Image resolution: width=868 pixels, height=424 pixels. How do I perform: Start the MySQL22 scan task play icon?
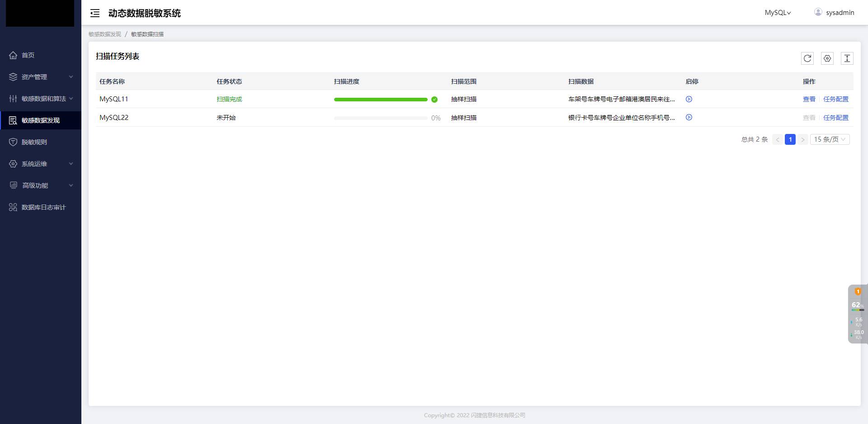click(689, 117)
